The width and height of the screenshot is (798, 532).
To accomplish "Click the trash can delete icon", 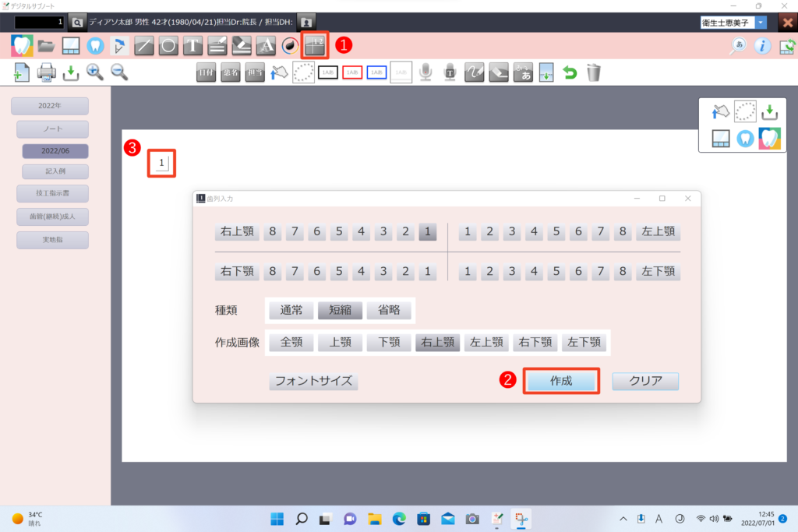I will click(594, 72).
